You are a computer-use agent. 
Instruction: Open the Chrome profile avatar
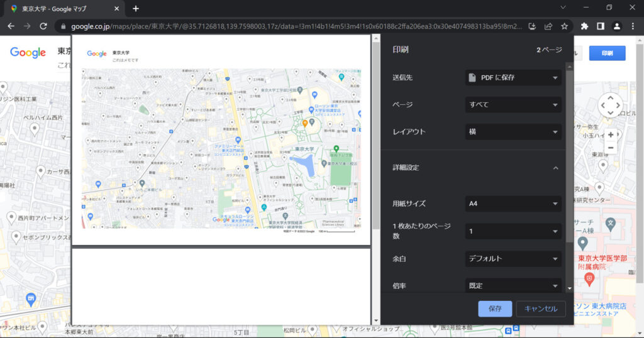616,26
